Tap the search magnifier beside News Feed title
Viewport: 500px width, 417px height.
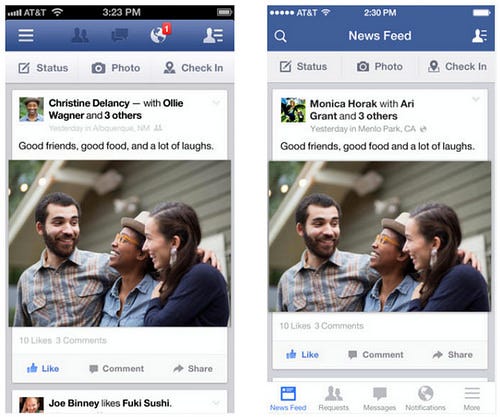pyautogui.click(x=280, y=36)
